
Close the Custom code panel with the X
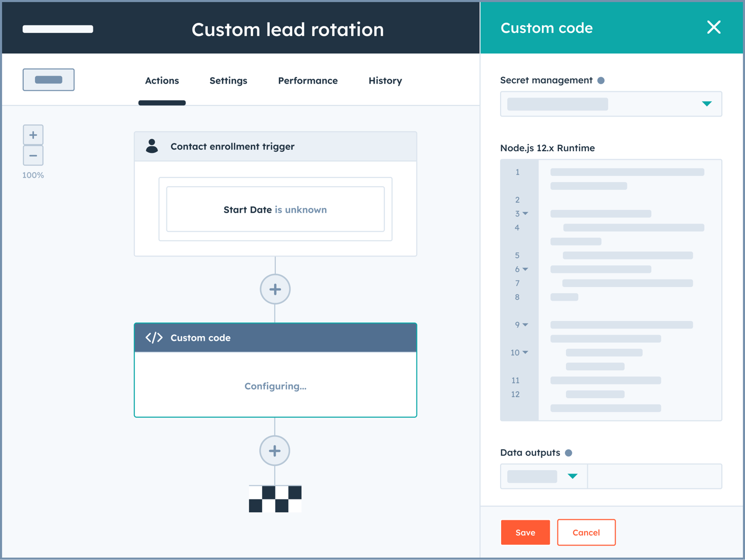click(x=714, y=27)
